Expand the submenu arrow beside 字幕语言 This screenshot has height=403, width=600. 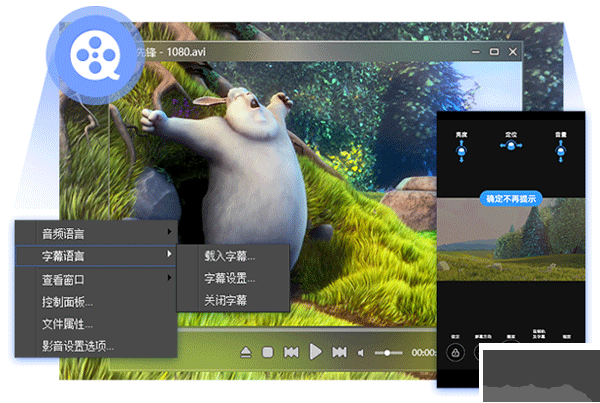tap(169, 254)
